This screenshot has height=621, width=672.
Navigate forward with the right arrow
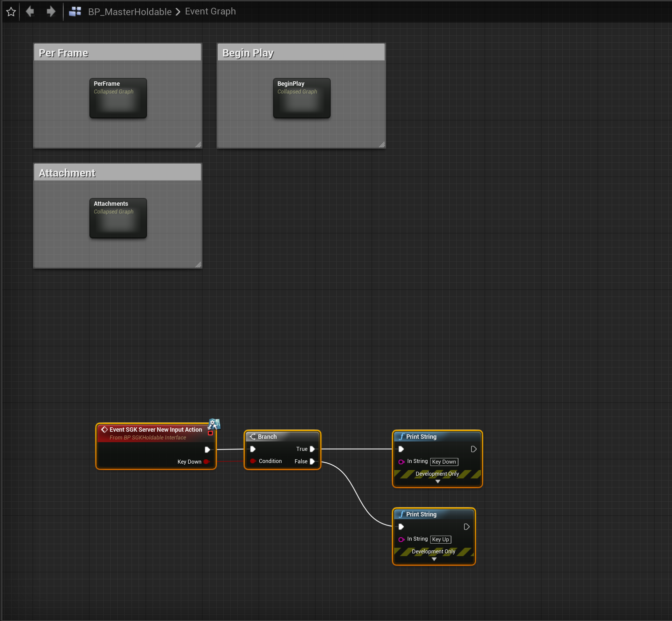coord(51,11)
